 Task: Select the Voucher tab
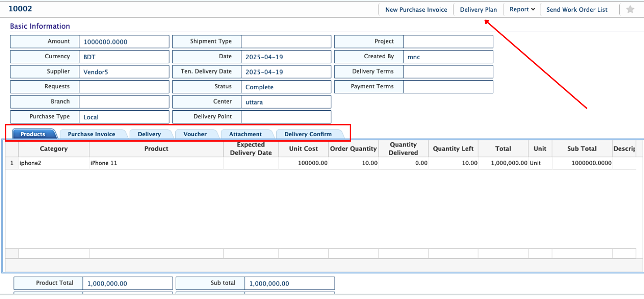pyautogui.click(x=195, y=134)
